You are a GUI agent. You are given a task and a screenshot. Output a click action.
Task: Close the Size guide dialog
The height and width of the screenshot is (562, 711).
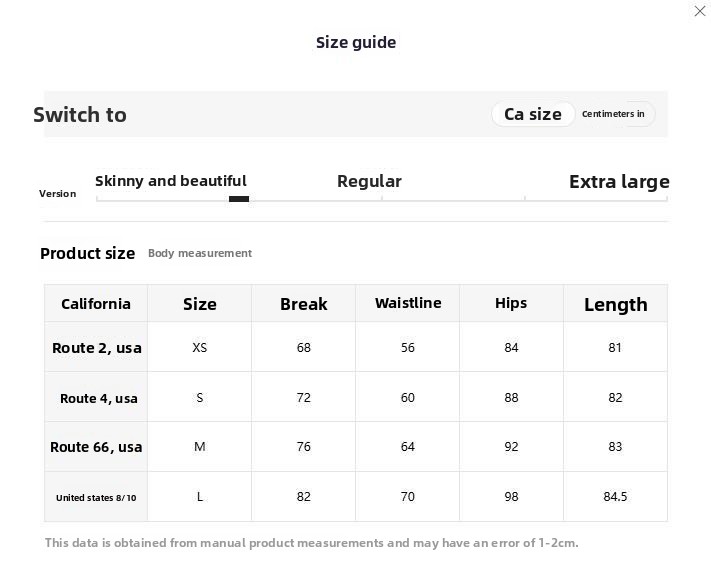point(700,10)
